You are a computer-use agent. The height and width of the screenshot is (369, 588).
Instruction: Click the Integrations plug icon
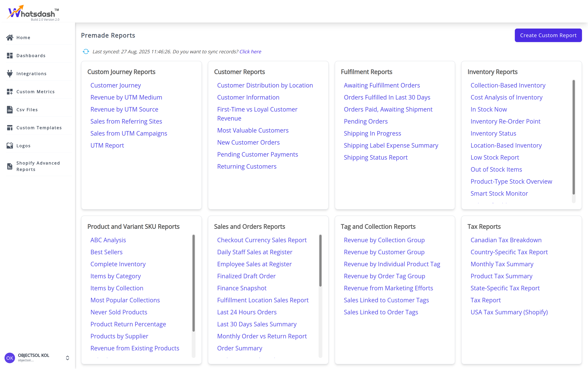(10, 73)
